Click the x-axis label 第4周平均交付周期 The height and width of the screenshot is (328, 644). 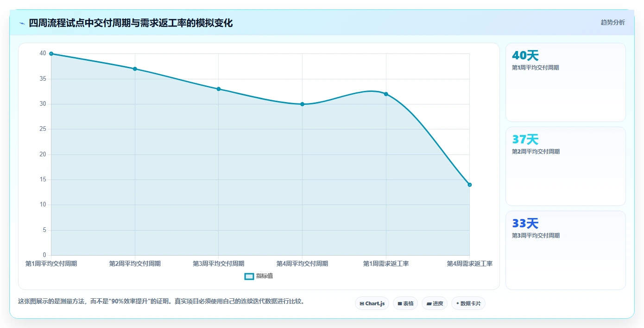[302, 264]
